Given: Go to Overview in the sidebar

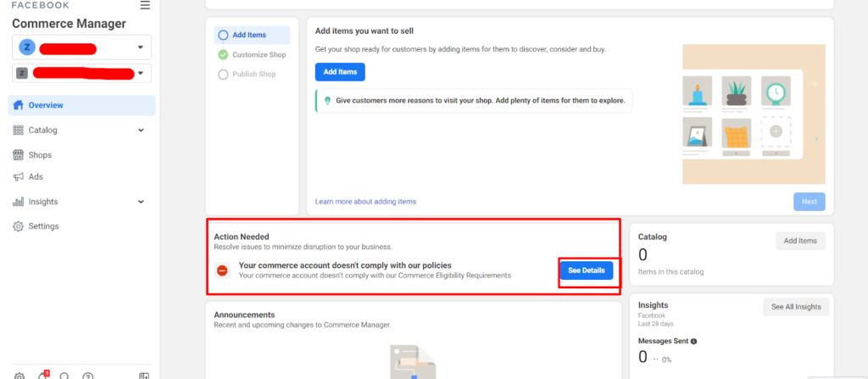Looking at the screenshot, I should [82, 105].
